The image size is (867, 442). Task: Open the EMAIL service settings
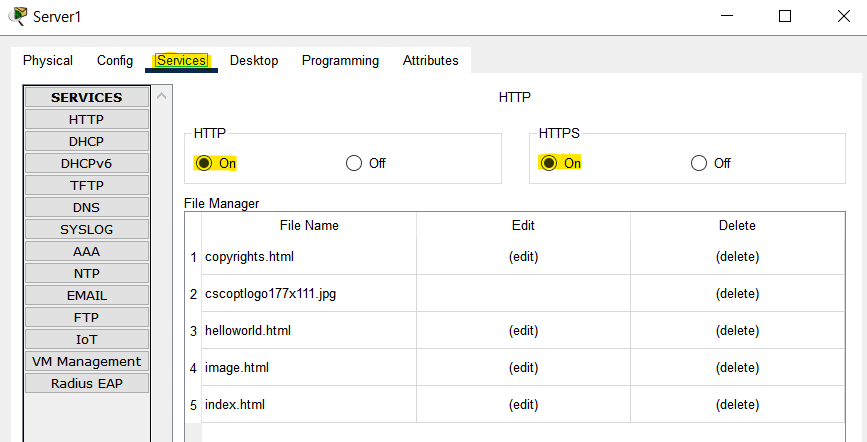point(87,295)
